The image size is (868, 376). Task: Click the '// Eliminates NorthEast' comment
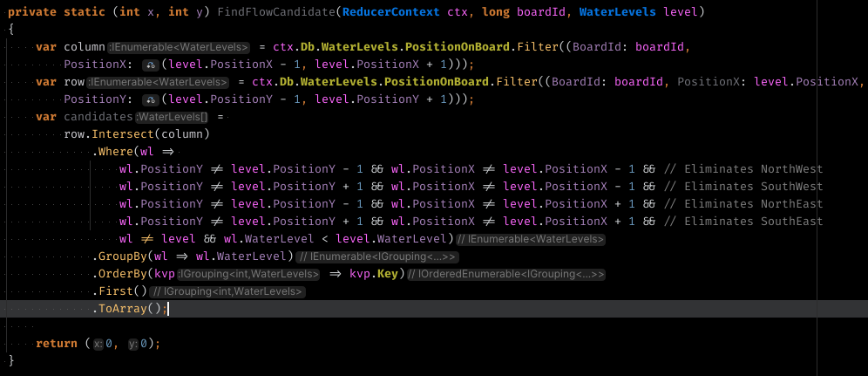coord(743,204)
